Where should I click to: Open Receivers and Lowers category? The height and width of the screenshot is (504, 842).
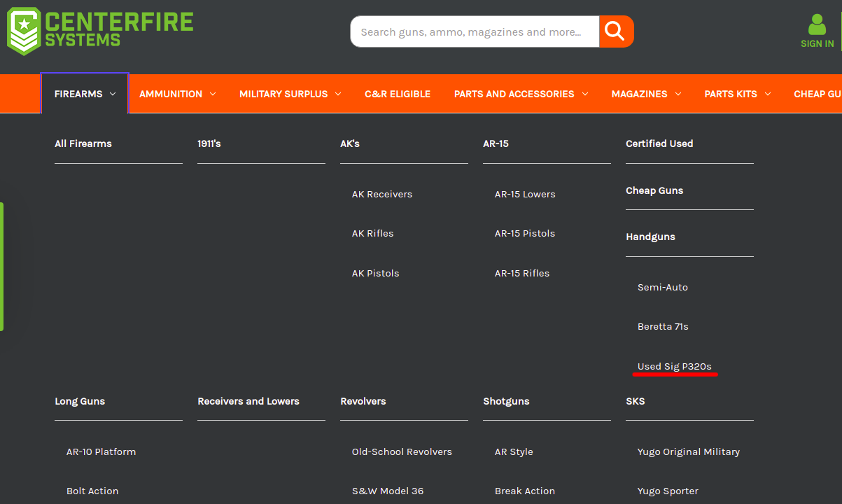[248, 401]
